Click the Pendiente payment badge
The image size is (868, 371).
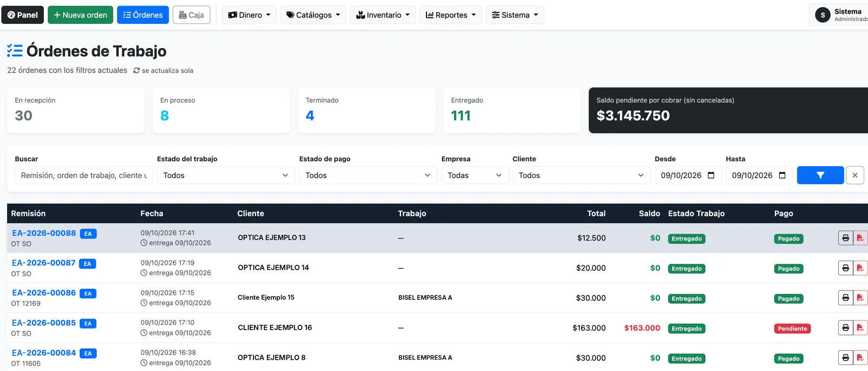pos(792,329)
